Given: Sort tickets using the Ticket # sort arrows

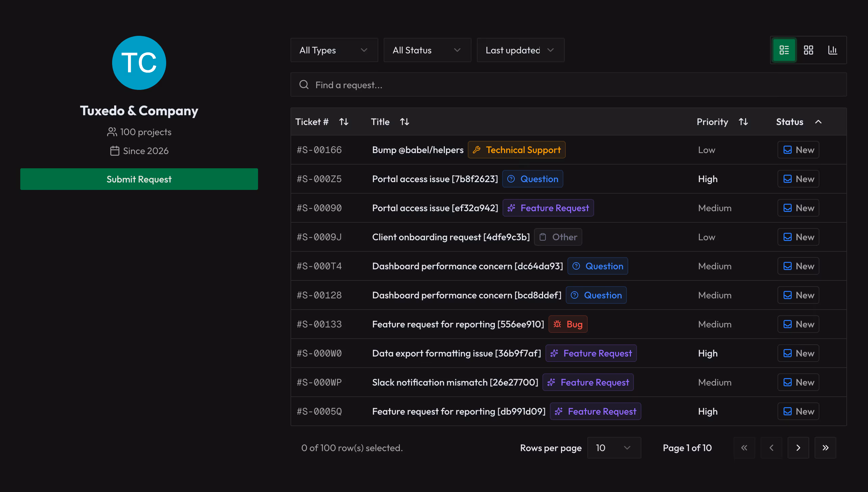Looking at the screenshot, I should [x=344, y=122].
